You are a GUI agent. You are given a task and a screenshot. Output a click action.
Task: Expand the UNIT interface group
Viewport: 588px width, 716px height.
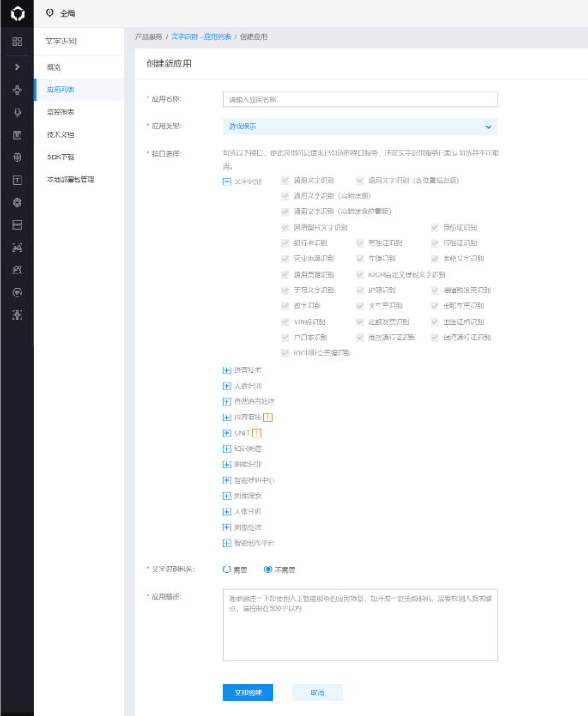tap(226, 433)
